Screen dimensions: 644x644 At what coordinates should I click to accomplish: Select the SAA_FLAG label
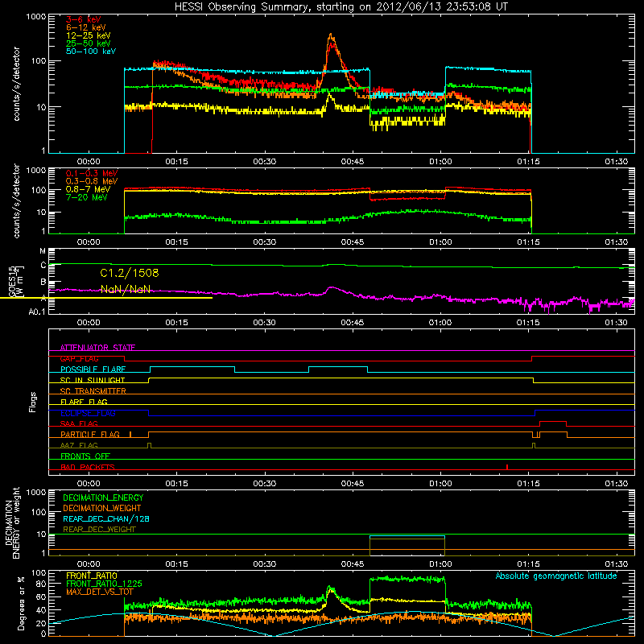click(79, 423)
